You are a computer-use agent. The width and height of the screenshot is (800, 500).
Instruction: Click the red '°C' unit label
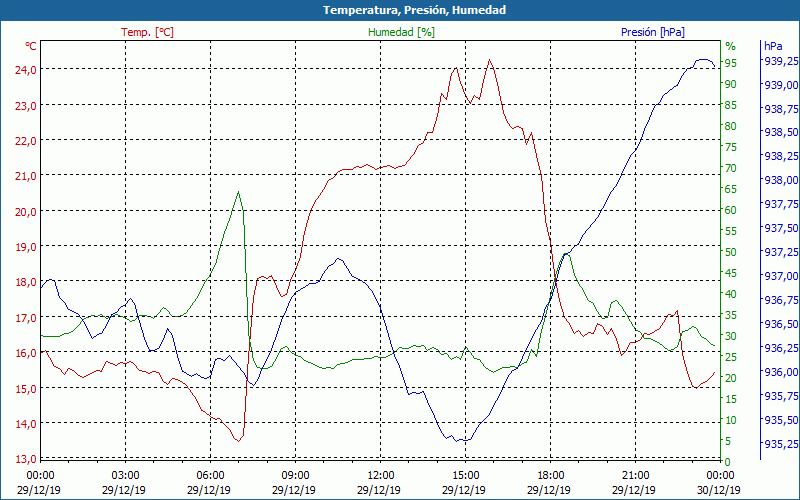coord(31,46)
